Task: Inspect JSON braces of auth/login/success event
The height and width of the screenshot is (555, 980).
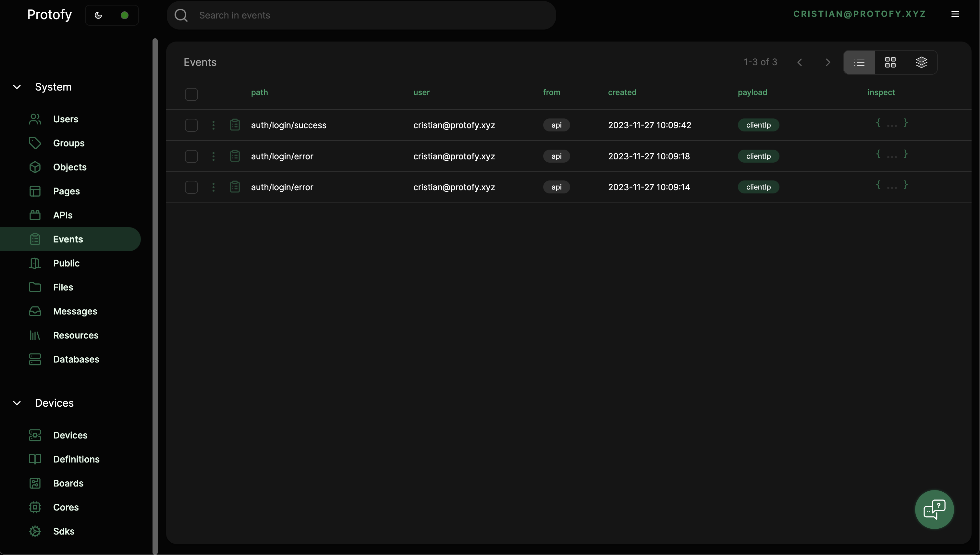Action: [892, 123]
